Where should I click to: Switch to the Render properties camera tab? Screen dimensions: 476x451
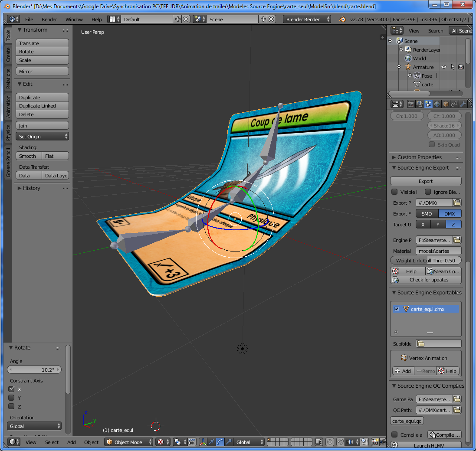coord(411,105)
